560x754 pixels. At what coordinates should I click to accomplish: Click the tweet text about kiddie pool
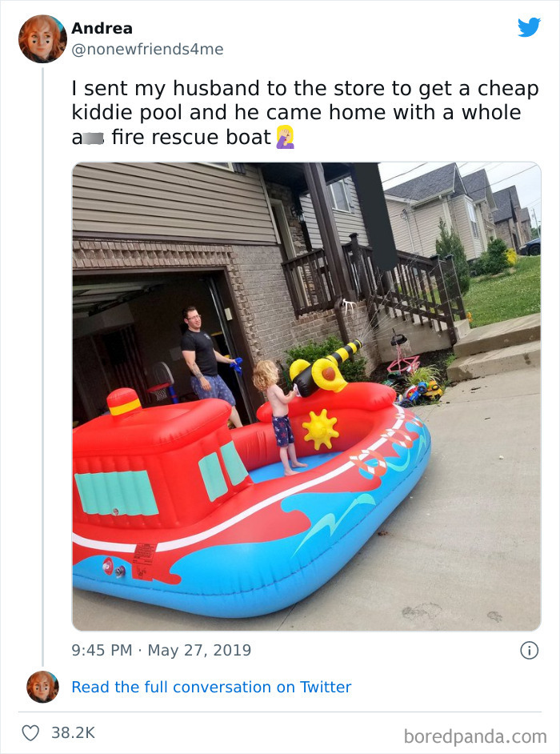click(x=306, y=113)
